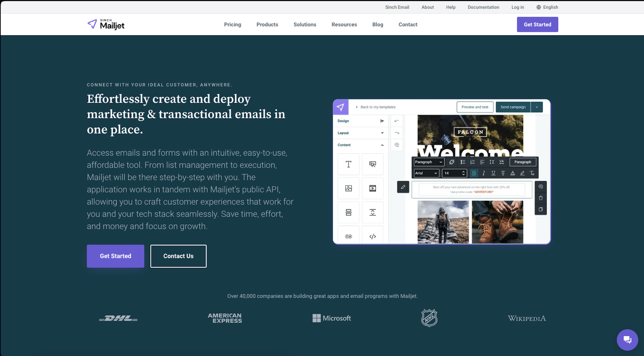Click the link icon in the text toolbar
The image size is (644, 356).
click(452, 162)
